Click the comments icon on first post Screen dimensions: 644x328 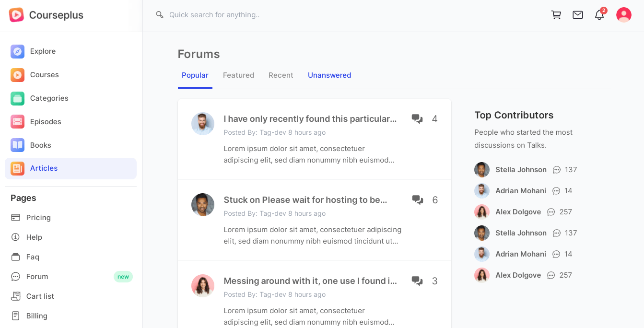click(417, 119)
